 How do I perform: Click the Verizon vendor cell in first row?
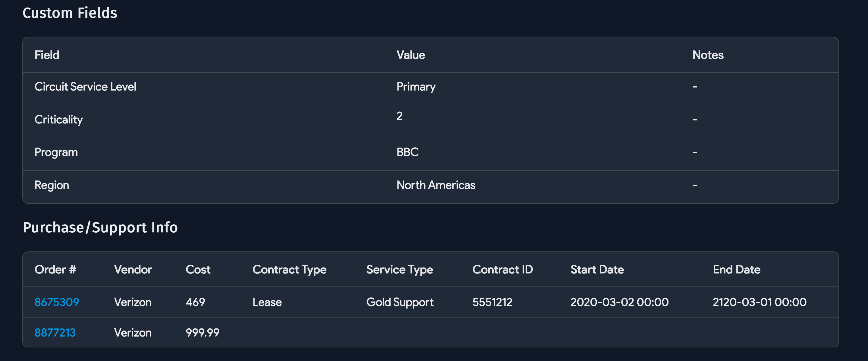point(133,302)
